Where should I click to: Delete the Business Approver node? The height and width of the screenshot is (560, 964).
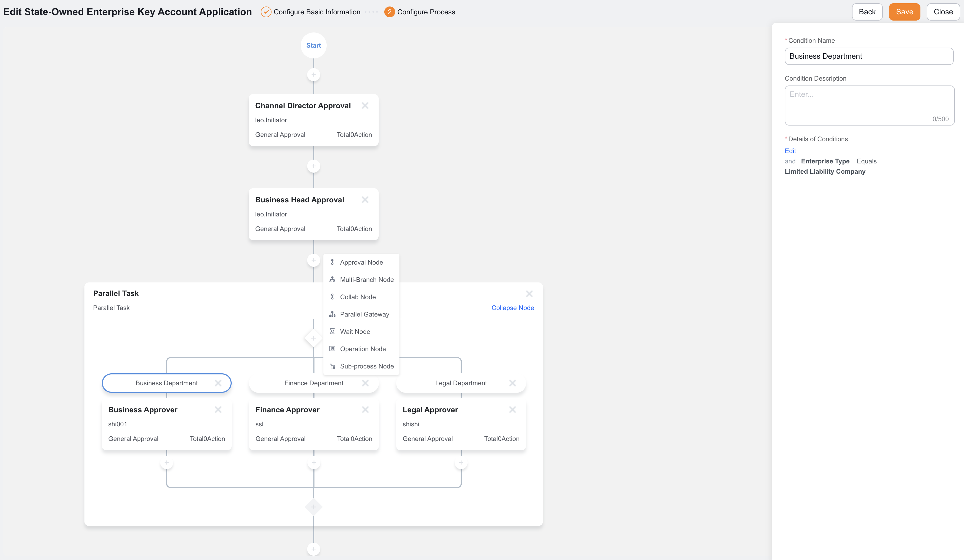[x=218, y=410]
